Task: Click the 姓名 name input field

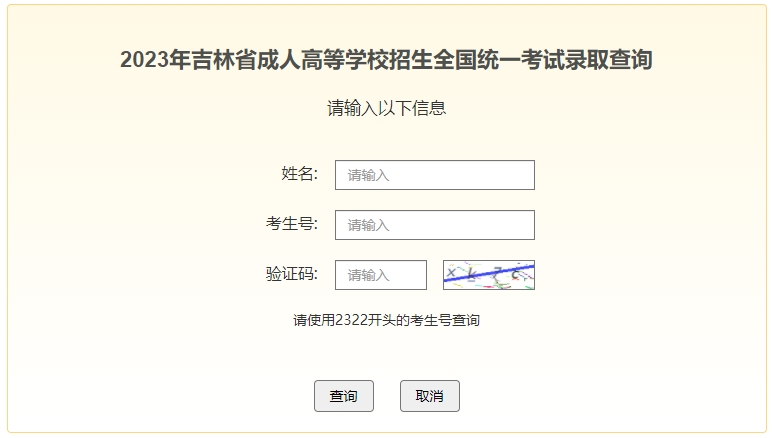Action: click(434, 175)
